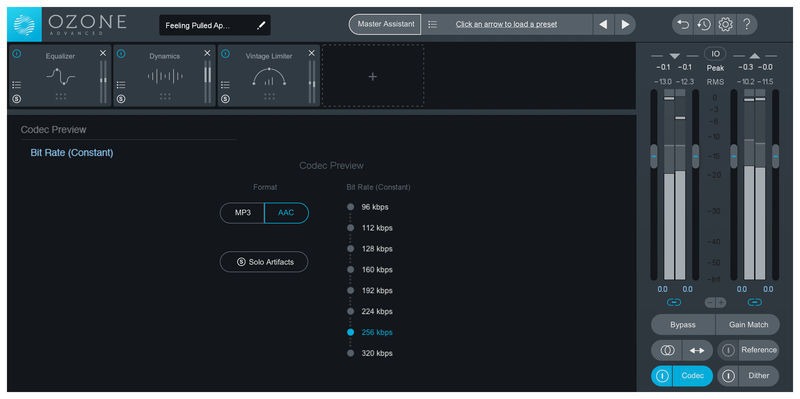Viewport: 800px width, 399px height.
Task: Click the preset name field
Action: (x=215, y=25)
